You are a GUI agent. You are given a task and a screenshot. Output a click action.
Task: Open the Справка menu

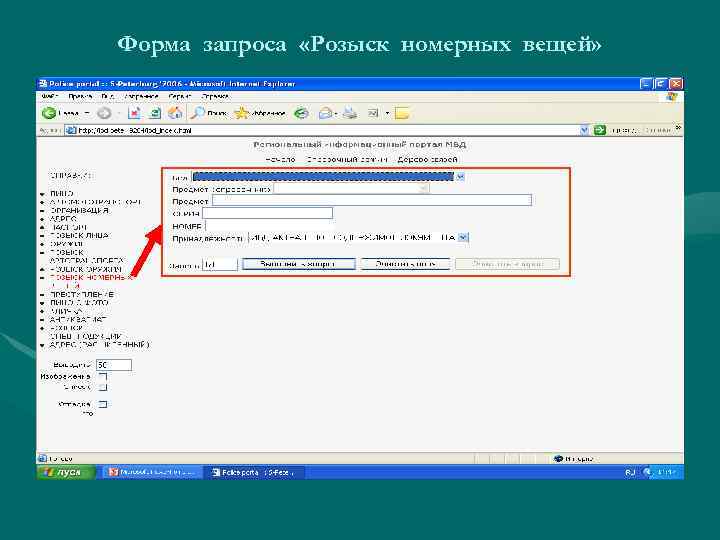(x=215, y=96)
